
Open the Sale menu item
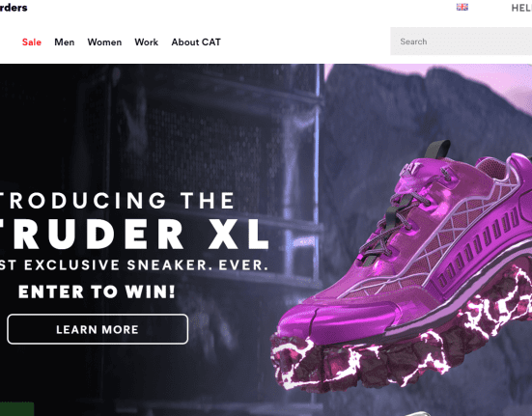click(32, 42)
